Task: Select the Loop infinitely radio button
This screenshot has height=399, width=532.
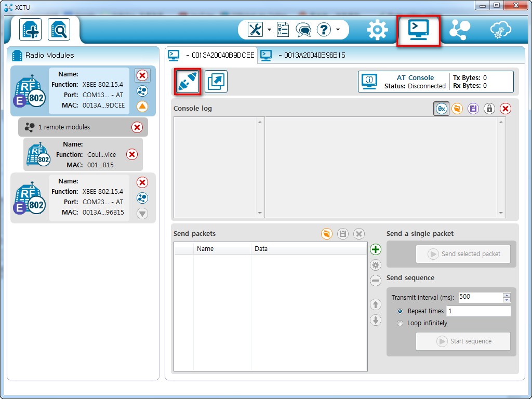Action: [x=400, y=323]
